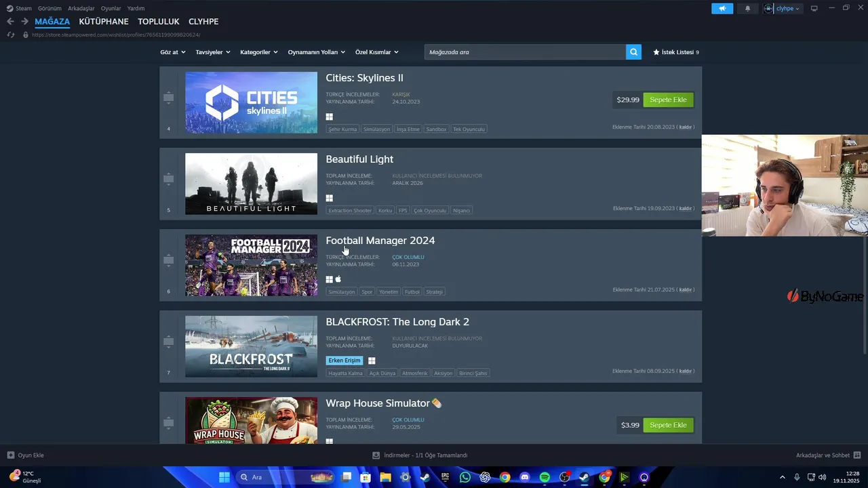Open the CLYHPE profile tab
This screenshot has width=868, height=488.
click(x=203, y=22)
